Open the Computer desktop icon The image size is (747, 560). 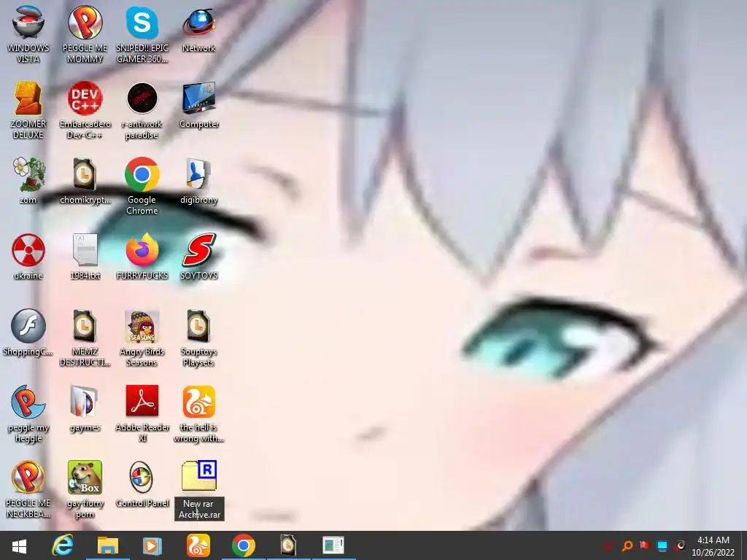pos(198,104)
